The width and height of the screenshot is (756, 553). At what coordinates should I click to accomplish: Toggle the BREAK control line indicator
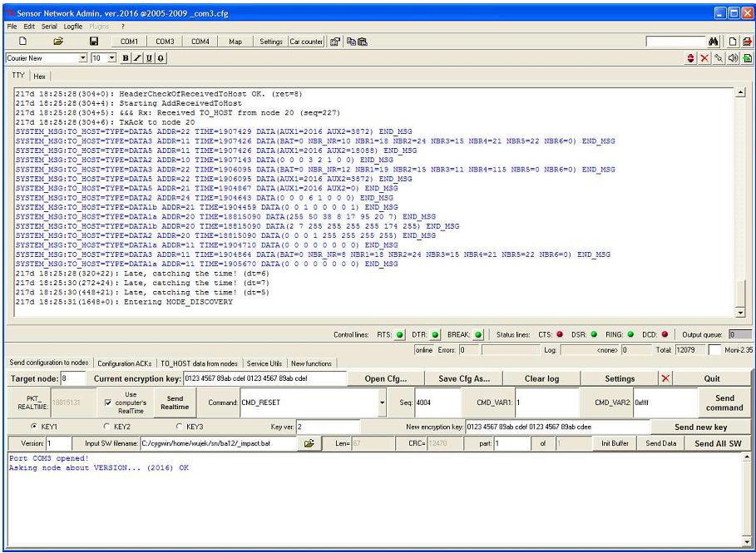pos(478,334)
